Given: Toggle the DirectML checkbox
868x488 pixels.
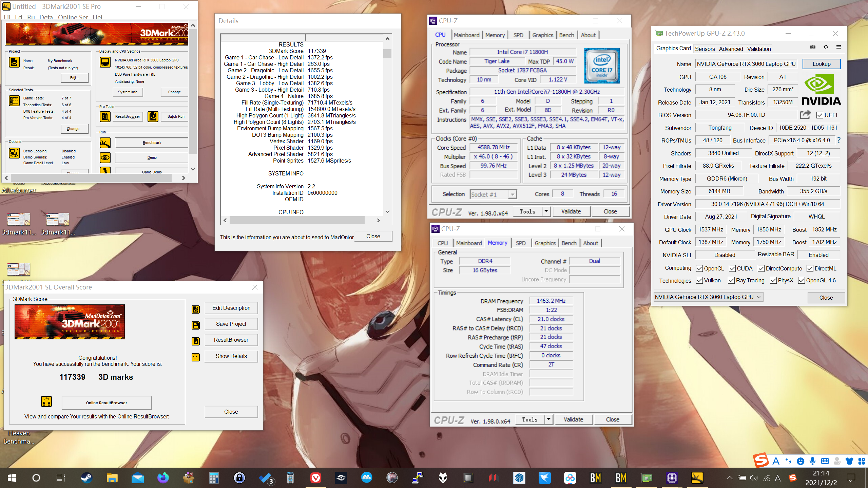Looking at the screenshot, I should pos(810,268).
